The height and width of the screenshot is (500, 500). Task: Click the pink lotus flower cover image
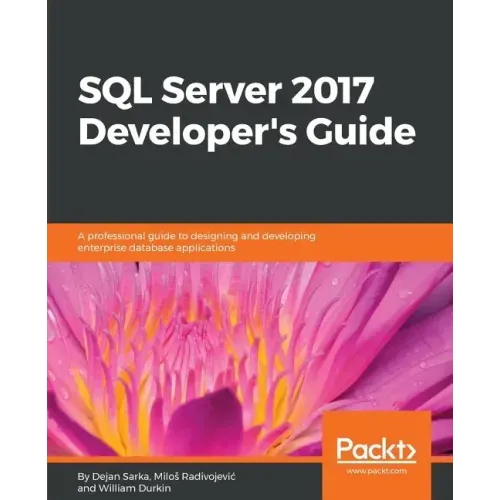250,359
